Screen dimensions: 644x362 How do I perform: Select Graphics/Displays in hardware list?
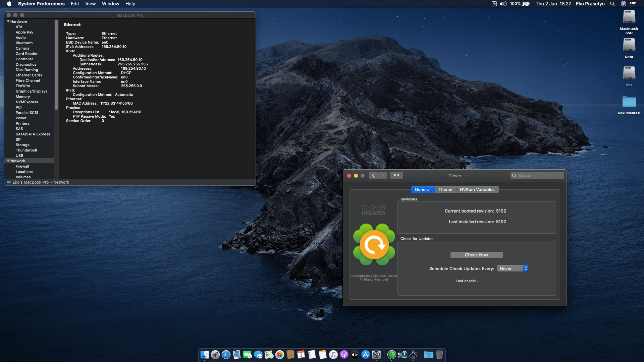pos(32,91)
